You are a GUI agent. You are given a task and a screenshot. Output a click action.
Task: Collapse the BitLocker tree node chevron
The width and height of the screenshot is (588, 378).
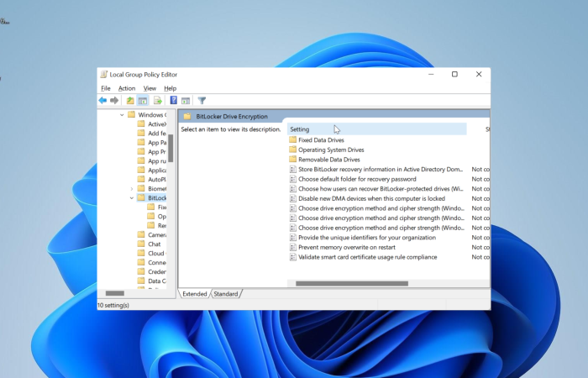[x=132, y=198]
